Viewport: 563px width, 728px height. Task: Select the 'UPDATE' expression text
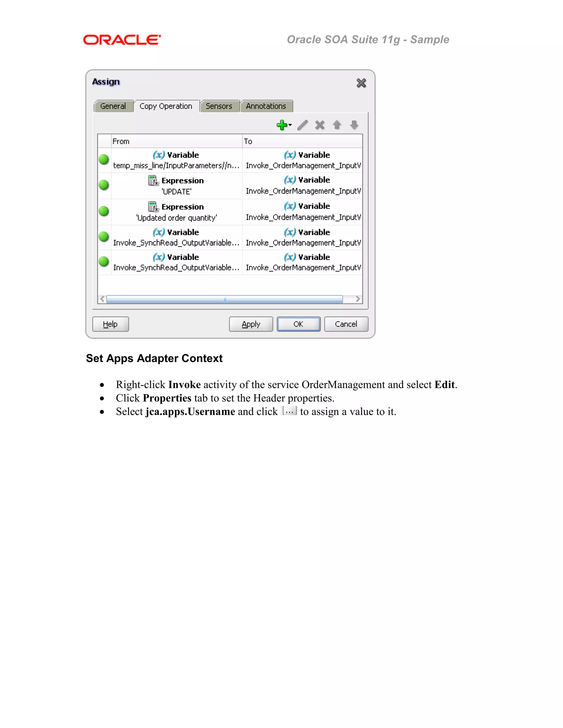[176, 192]
